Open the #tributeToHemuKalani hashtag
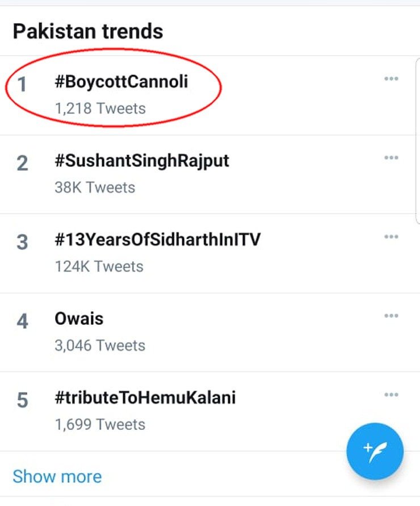The width and height of the screenshot is (420, 506). pos(145,398)
